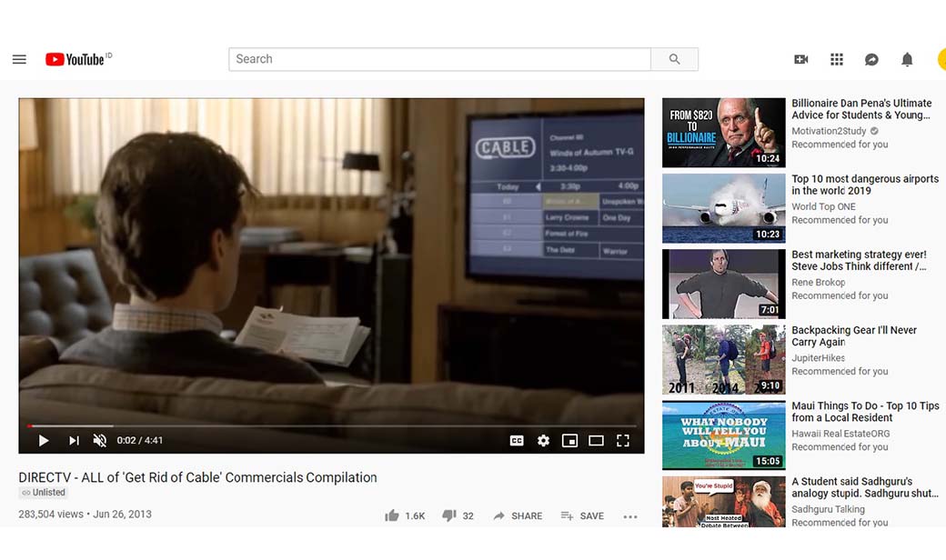The height and width of the screenshot is (560, 946).
Task: Open the dangerous airports airplane thumbnail
Action: pos(724,208)
